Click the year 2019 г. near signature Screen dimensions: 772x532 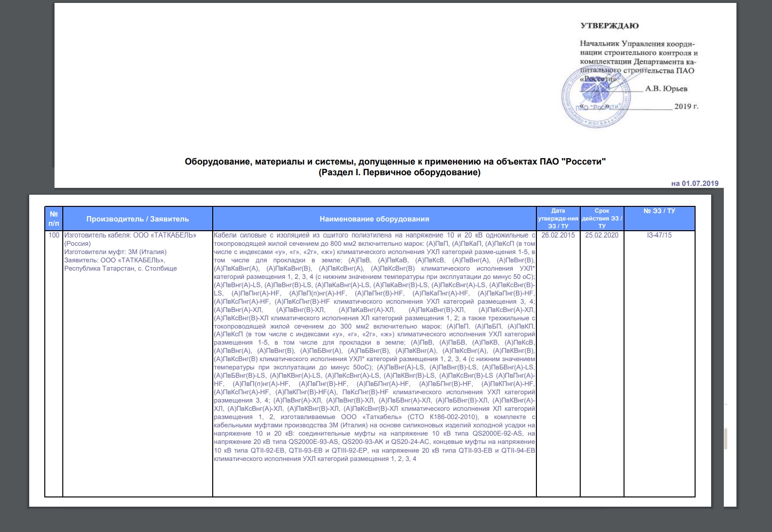tap(686, 106)
